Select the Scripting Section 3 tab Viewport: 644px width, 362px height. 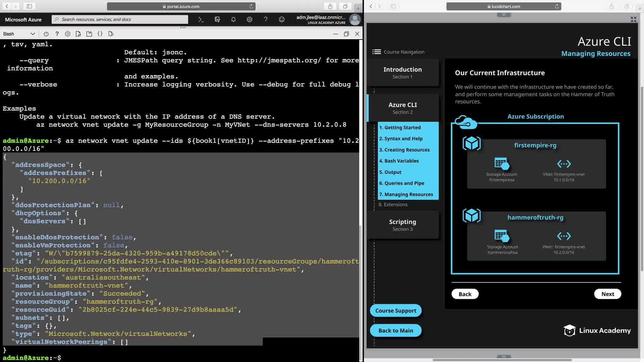click(x=402, y=225)
